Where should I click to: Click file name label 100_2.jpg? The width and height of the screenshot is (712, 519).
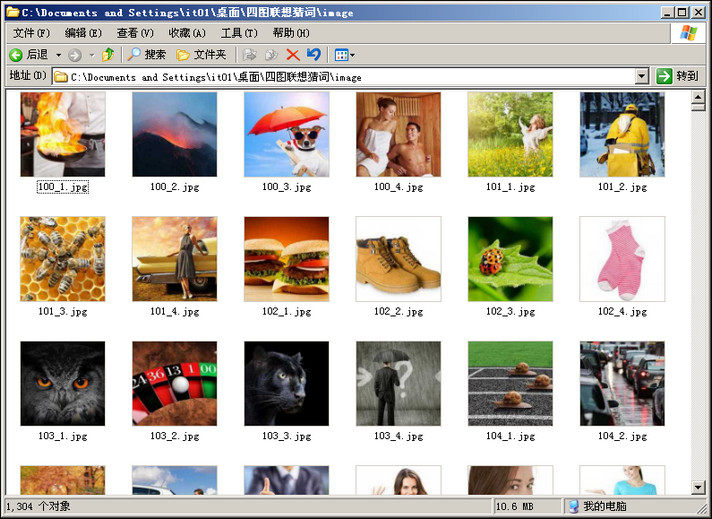174,187
